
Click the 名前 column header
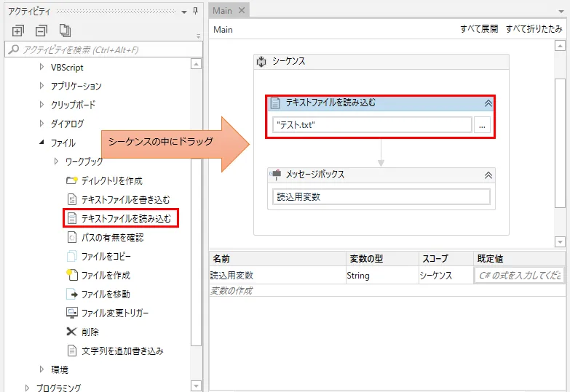pos(278,259)
